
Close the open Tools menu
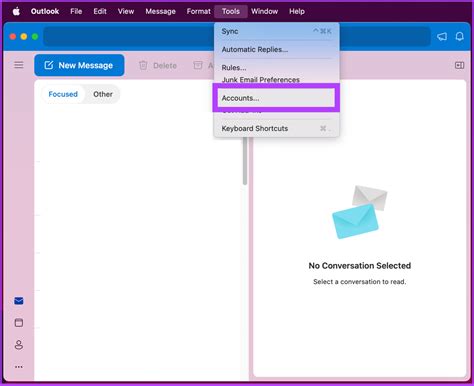(231, 11)
